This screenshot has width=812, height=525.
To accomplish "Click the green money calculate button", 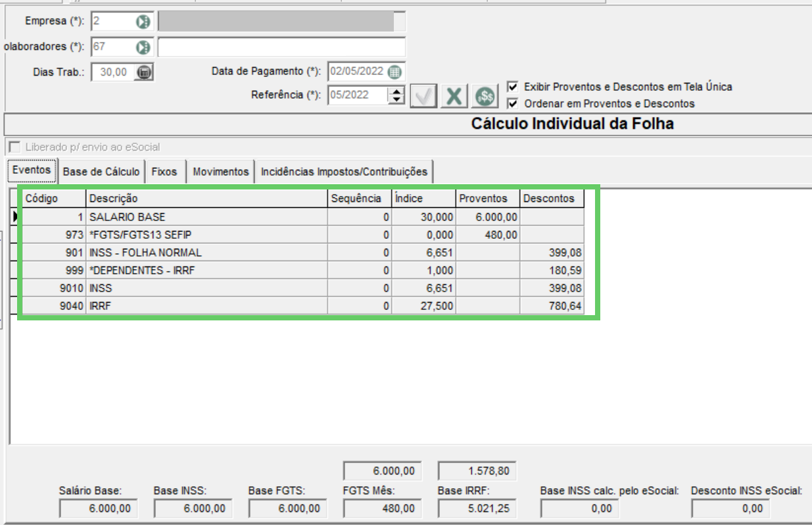I will coord(485,97).
